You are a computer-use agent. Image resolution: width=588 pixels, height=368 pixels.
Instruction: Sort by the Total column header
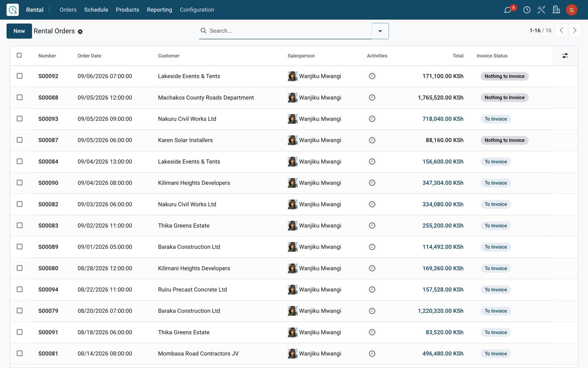(x=458, y=56)
